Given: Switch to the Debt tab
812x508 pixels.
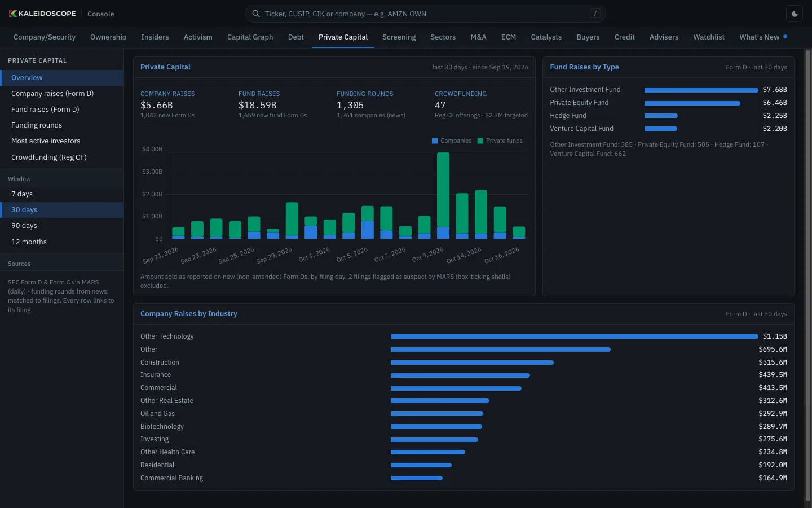Looking at the screenshot, I should point(296,37).
